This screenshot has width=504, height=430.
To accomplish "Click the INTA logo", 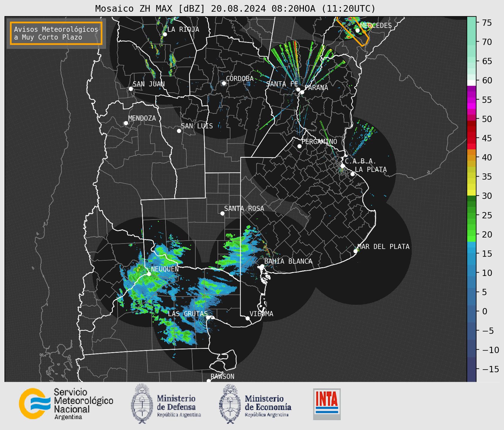I will tap(327, 404).
